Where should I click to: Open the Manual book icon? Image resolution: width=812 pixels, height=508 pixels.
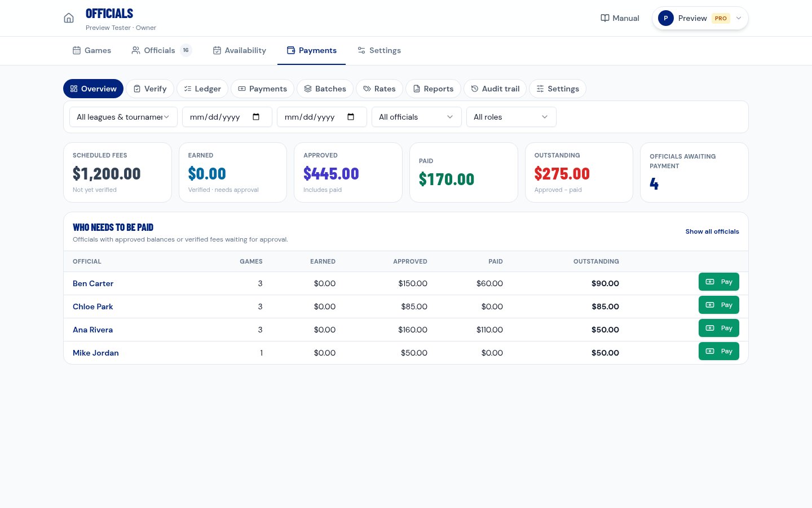click(605, 18)
